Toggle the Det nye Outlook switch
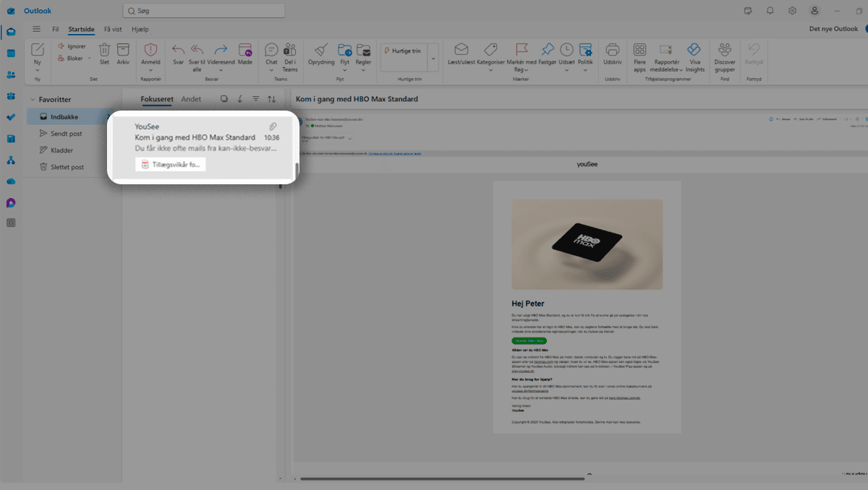868x490 pixels. click(865, 29)
